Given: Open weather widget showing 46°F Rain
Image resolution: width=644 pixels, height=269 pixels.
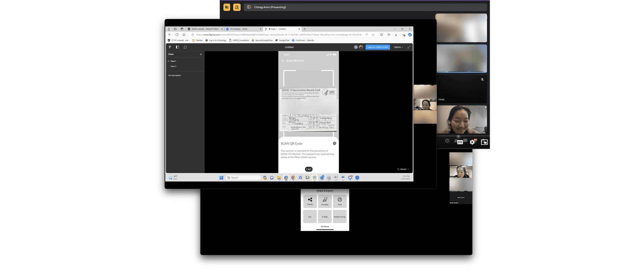Looking at the screenshot, I should (x=173, y=178).
